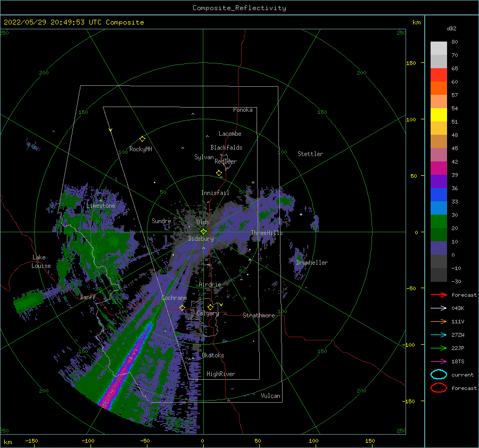Click the Composite_Reflectivity title
The height and width of the screenshot is (448, 479).
pos(240,8)
